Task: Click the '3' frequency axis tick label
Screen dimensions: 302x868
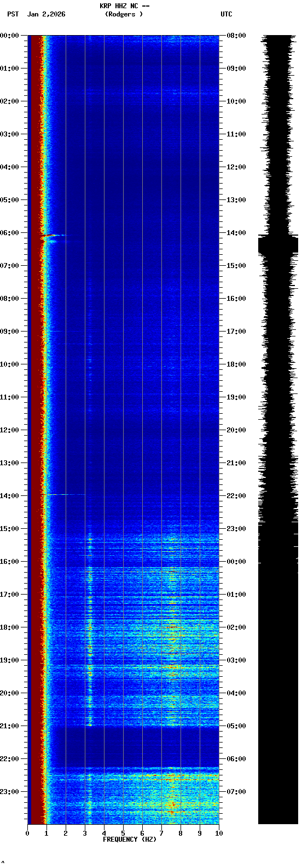Action: click(x=85, y=833)
